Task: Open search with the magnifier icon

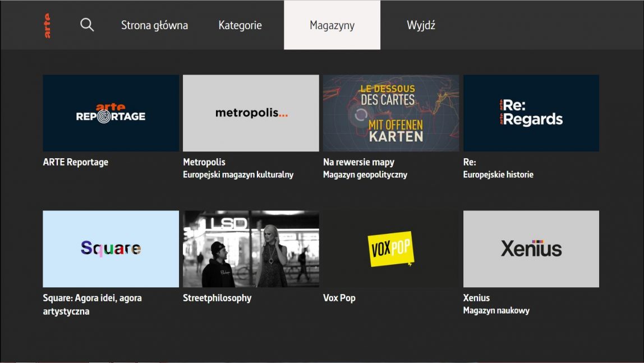Action: click(87, 25)
